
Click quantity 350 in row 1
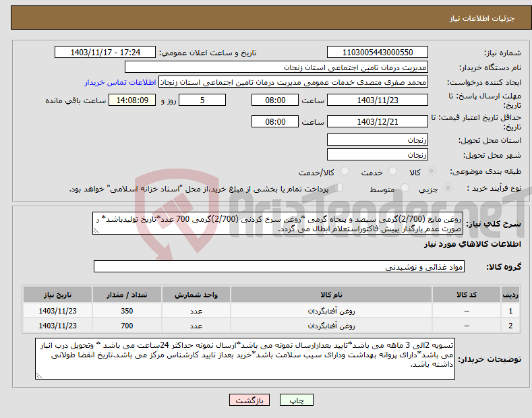click(127, 311)
